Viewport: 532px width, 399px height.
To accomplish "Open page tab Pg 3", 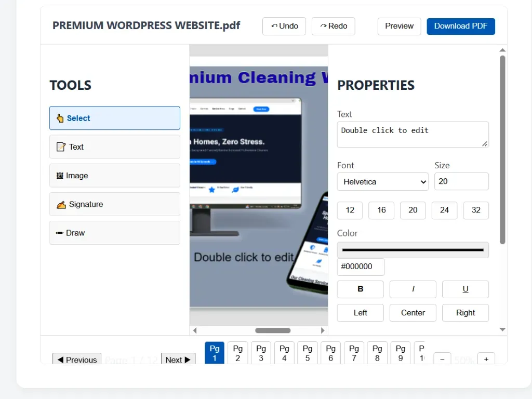I will (261, 353).
